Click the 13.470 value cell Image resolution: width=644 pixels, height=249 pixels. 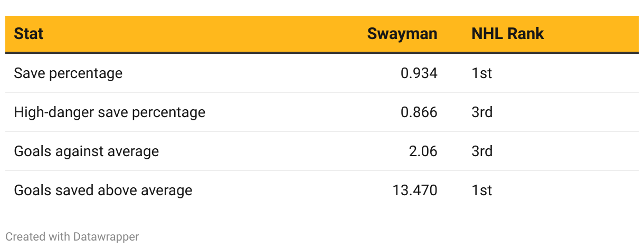pyautogui.click(x=415, y=190)
